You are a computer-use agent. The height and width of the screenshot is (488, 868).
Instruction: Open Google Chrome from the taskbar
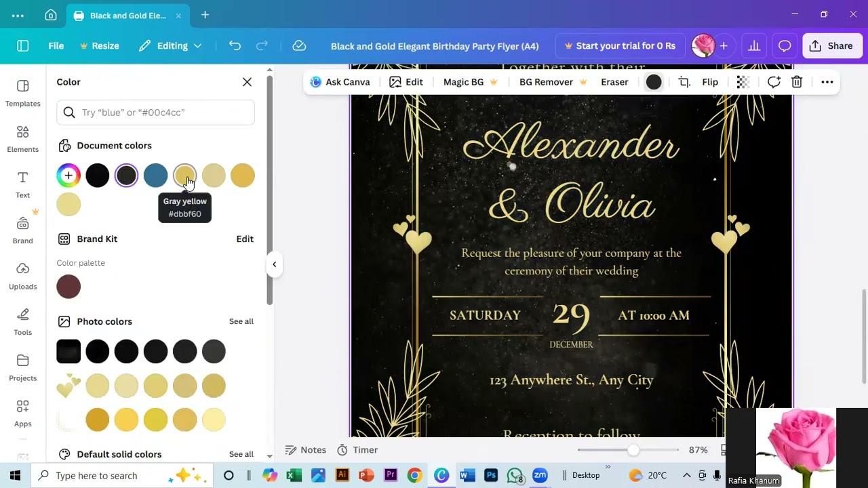coord(414,475)
